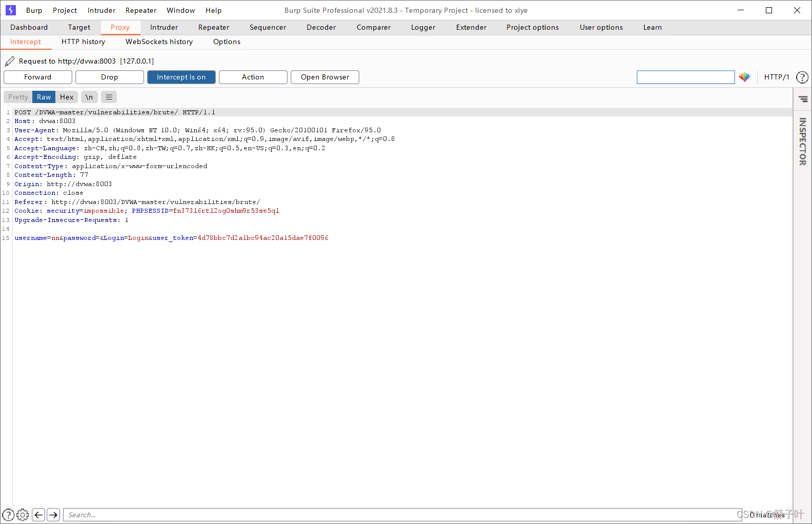Screen dimensions: 812x524
Task: Forward the intercepted request
Action: coord(38,77)
